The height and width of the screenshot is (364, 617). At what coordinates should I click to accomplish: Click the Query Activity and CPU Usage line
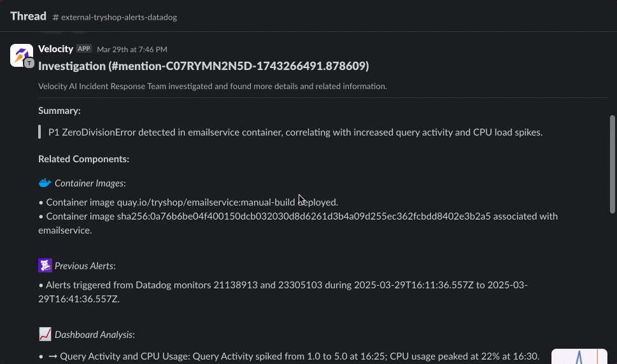tap(299, 356)
